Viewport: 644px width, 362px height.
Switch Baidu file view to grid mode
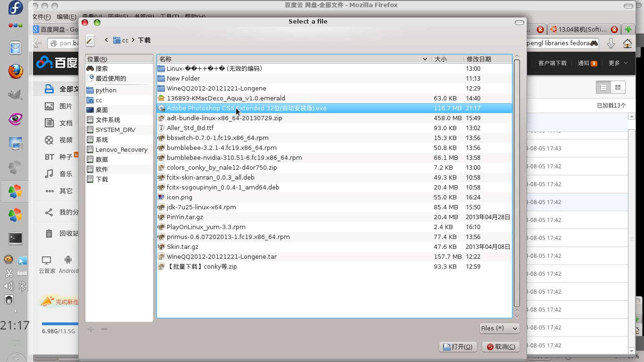618,87
